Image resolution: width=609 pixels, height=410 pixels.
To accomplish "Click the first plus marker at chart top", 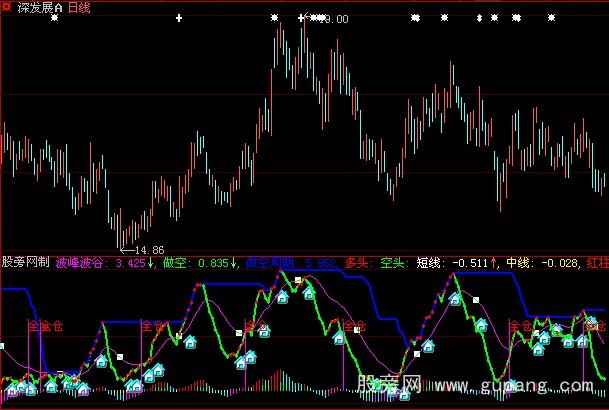I will coord(178,18).
